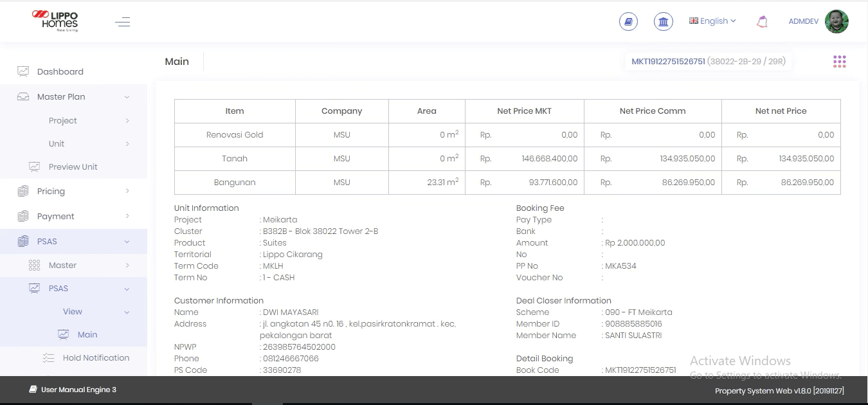The image size is (868, 405).
Task: Open Preview Unit menu item
Action: (73, 166)
